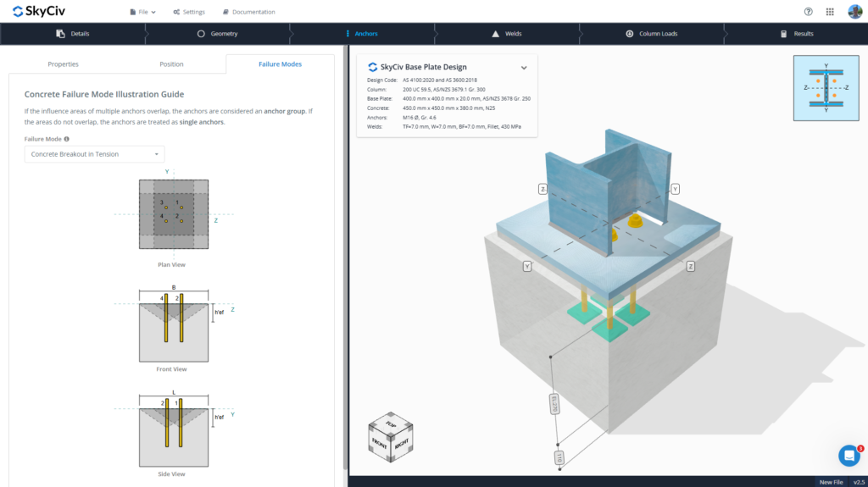868x487 pixels.
Task: Click the SkyCiv icon in design panel
Action: [x=373, y=67]
